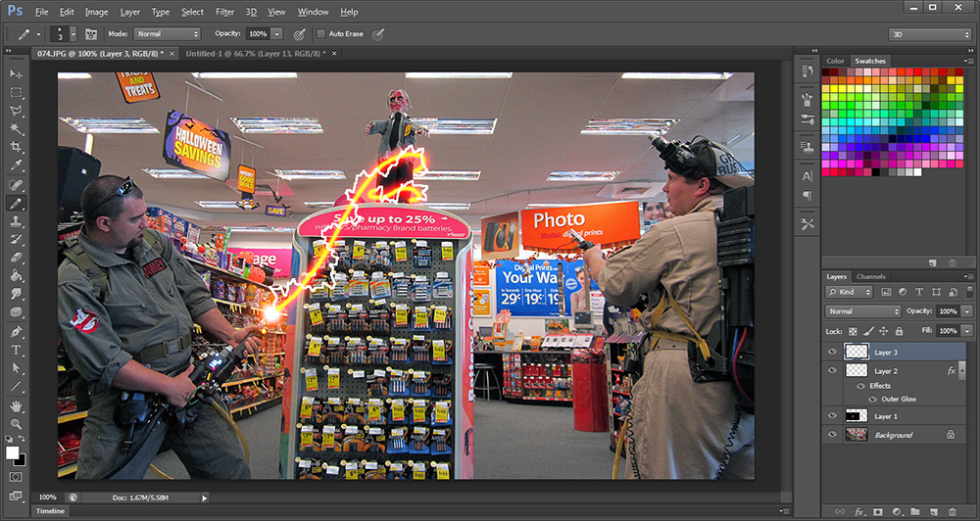Select the Magic Wand tool
The width and height of the screenshot is (980, 521).
click(16, 128)
